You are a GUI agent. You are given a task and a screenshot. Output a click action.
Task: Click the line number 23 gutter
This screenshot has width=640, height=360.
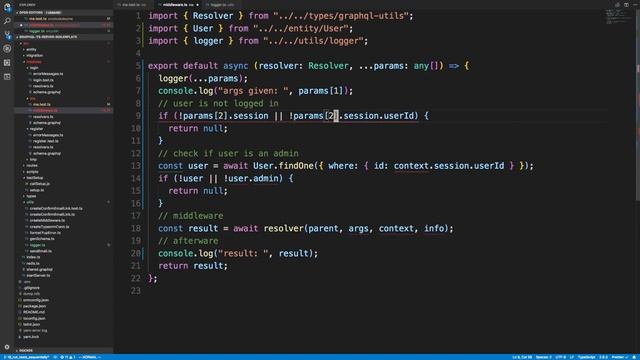[x=136, y=291]
